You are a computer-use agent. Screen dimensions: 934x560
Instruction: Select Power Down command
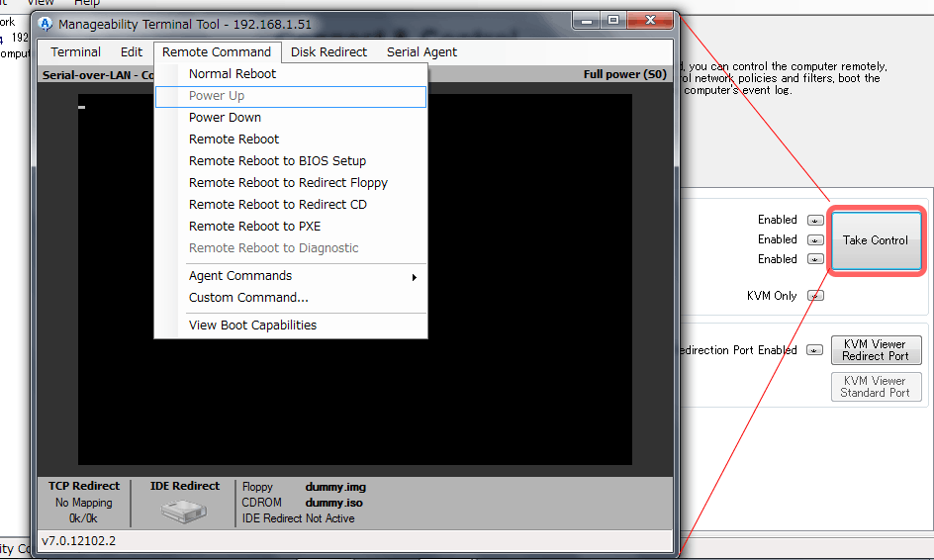[291, 118]
